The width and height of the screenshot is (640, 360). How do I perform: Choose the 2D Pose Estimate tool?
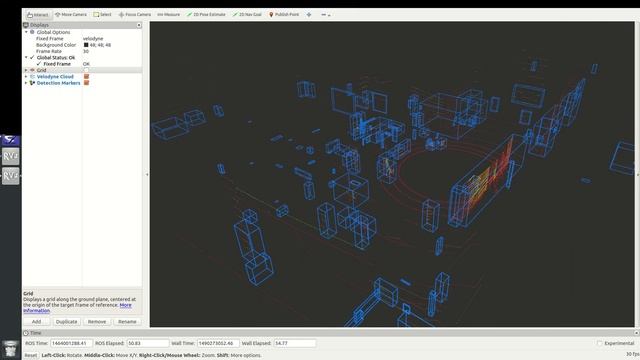click(206, 15)
